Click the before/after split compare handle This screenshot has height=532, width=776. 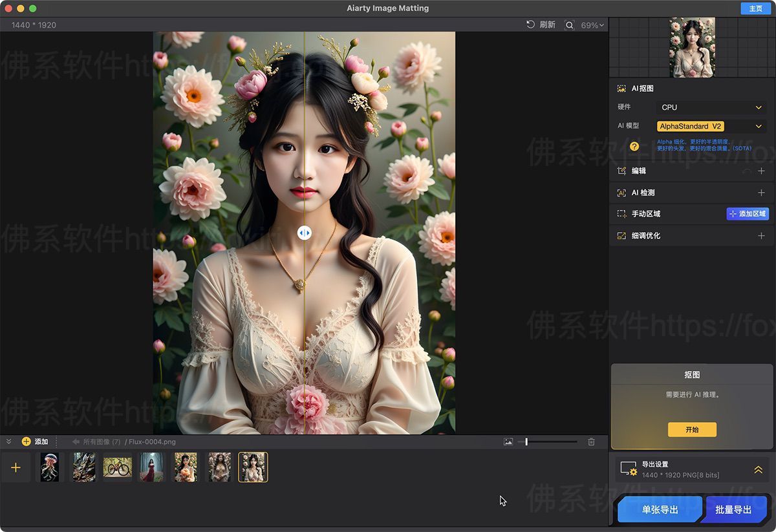click(x=305, y=233)
